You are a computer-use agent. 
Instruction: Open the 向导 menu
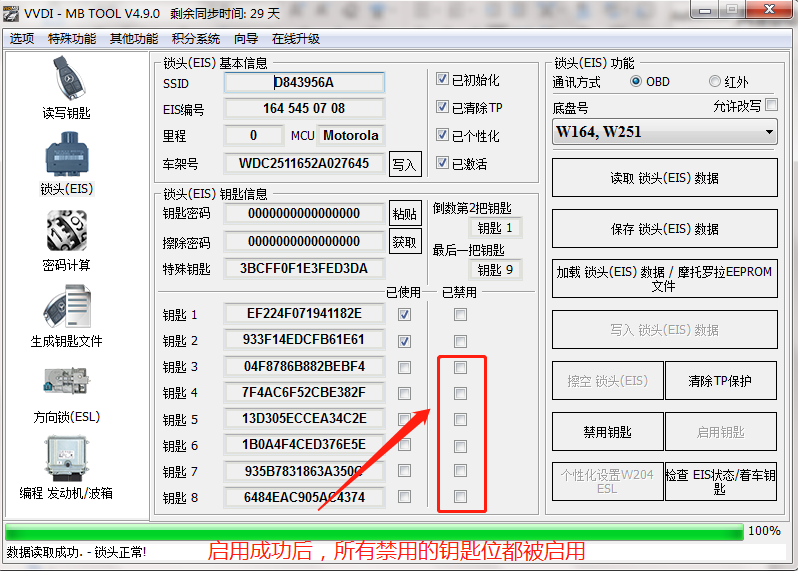(x=246, y=39)
